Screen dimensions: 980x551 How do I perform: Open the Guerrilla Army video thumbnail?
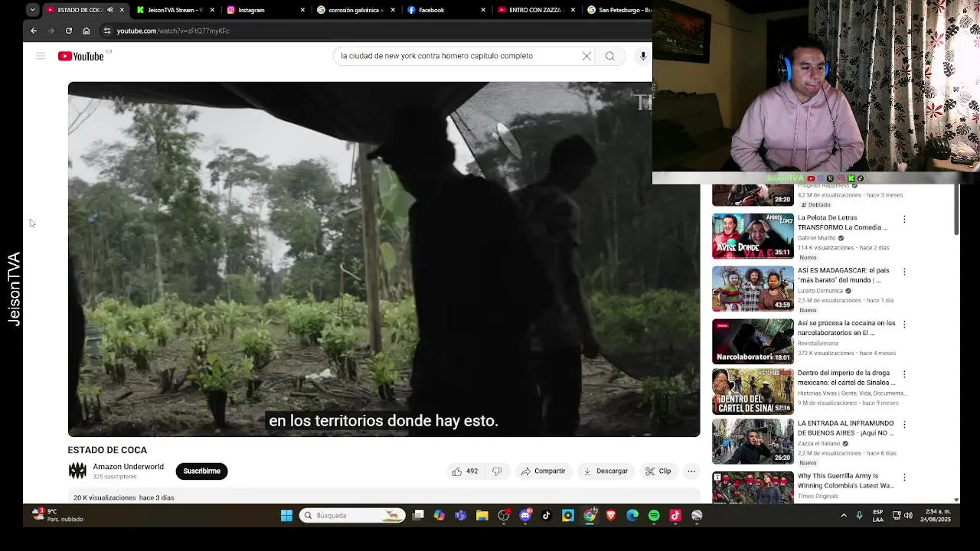753,487
